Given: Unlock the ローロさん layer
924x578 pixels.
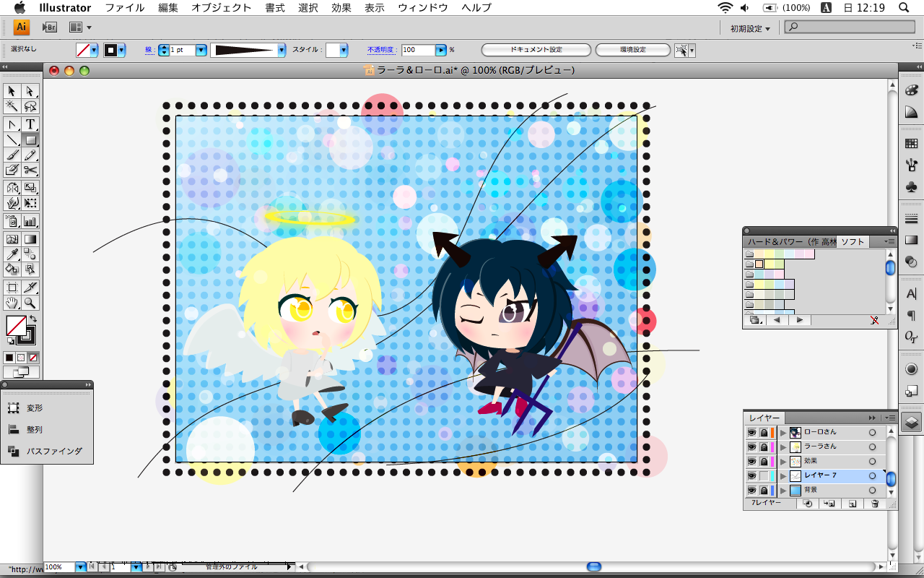Looking at the screenshot, I should coord(764,432).
